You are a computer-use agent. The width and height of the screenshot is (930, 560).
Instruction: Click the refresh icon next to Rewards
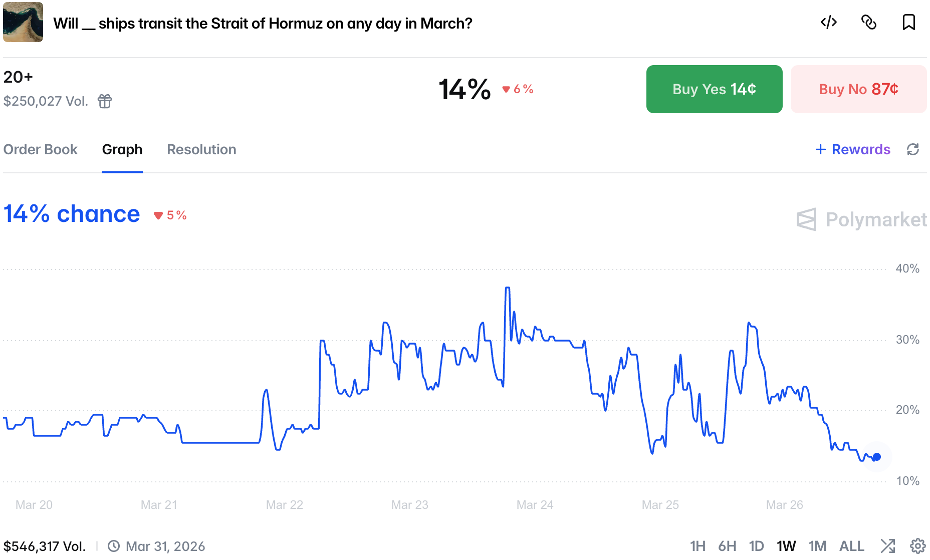(x=913, y=149)
